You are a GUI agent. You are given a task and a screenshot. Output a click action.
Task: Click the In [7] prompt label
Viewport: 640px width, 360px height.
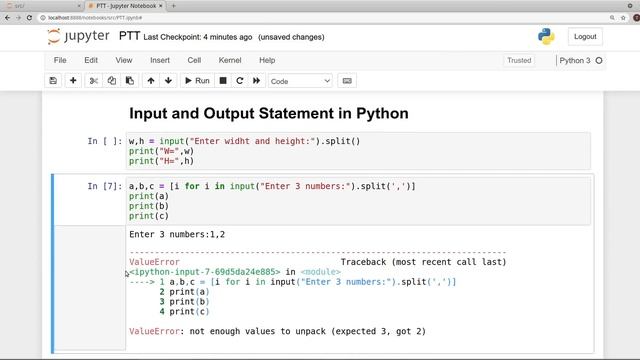tap(104, 186)
